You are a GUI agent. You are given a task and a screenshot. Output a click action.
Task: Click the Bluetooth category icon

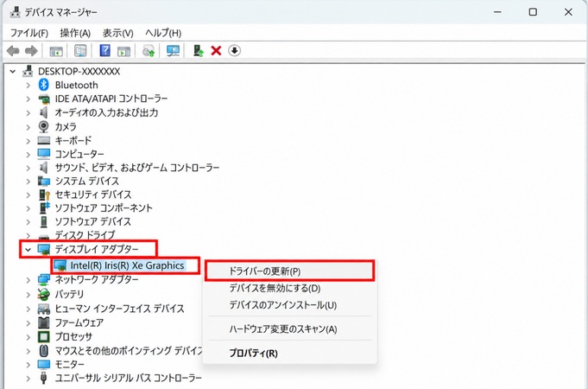tap(43, 85)
